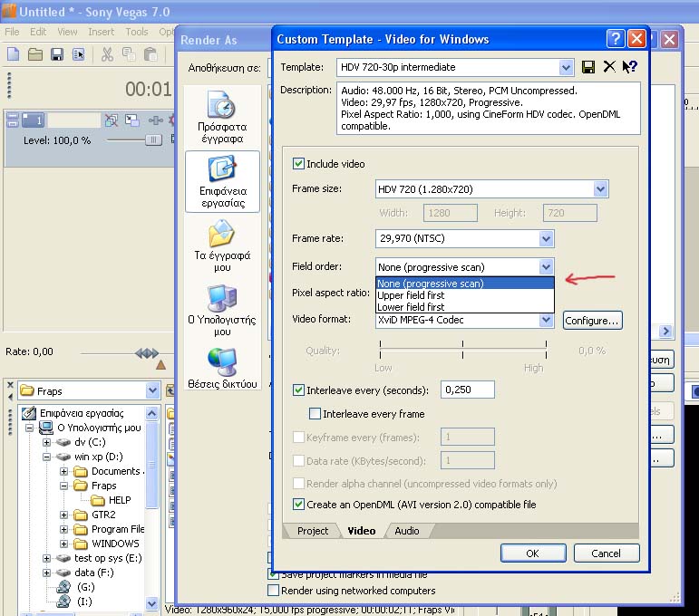Select the Program Files folder in tree
699x616 pixels.
pos(109,529)
